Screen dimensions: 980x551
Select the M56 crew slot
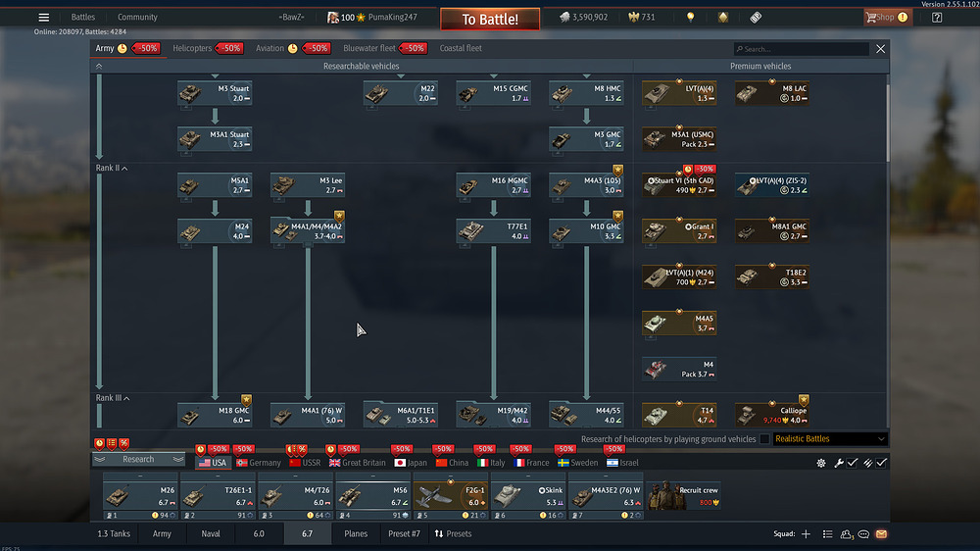click(372, 497)
